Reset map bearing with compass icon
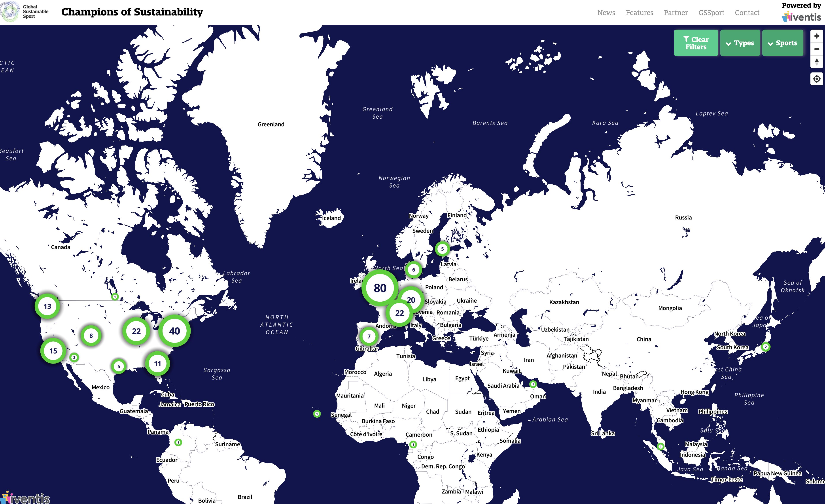This screenshot has width=825, height=504. click(816, 62)
